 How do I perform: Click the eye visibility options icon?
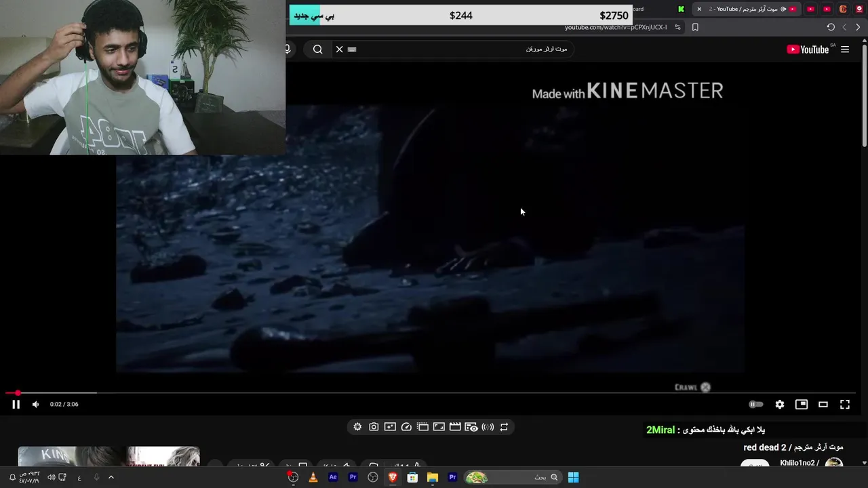471,427
